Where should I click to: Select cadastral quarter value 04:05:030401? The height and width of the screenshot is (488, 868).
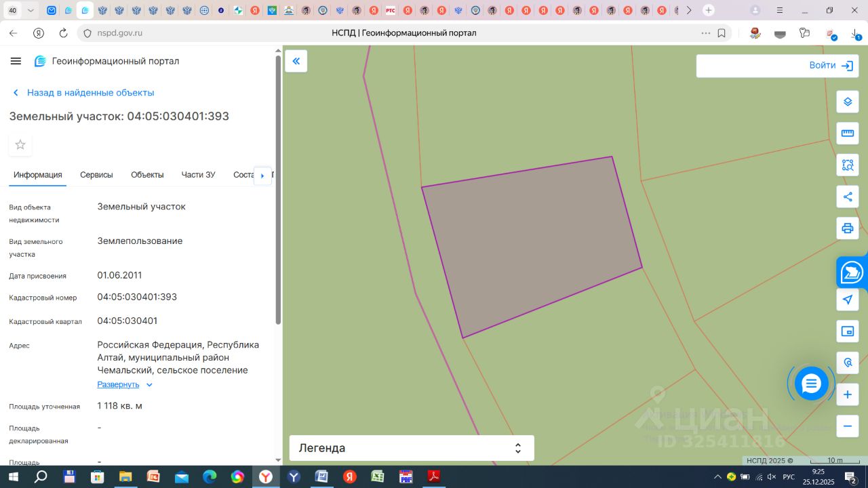tap(127, 321)
